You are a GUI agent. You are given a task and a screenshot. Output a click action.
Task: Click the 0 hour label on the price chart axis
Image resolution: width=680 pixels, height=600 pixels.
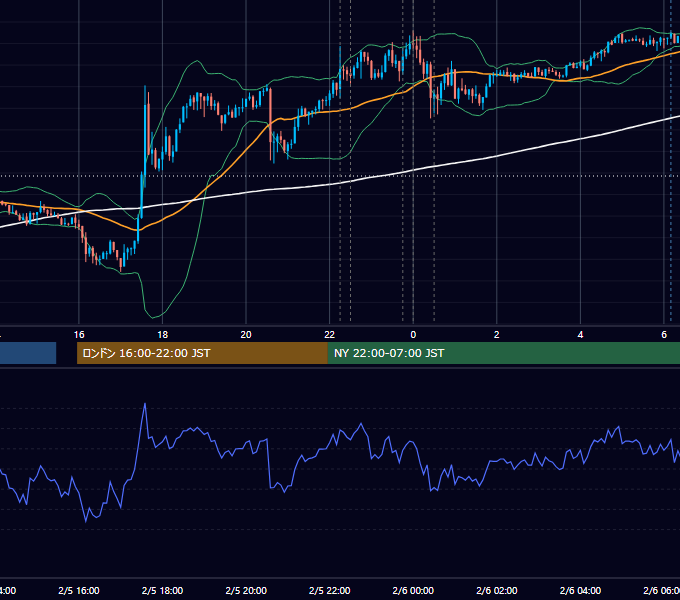[413, 335]
